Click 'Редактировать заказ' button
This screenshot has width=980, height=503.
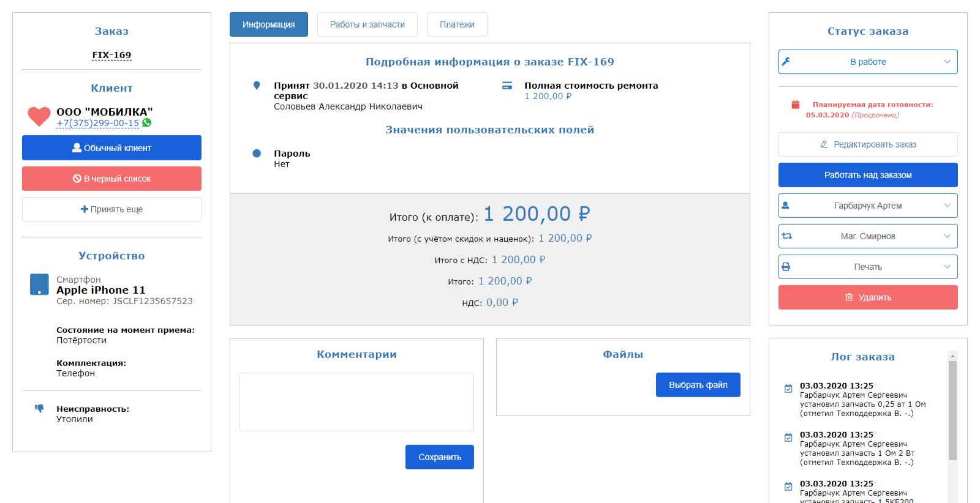coord(868,144)
